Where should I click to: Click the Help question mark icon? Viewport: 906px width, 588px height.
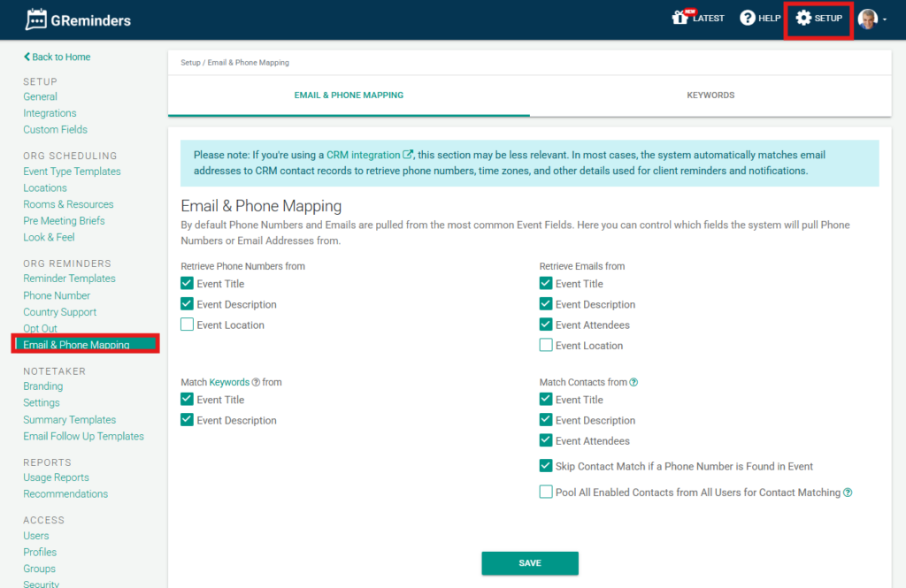coord(748,19)
